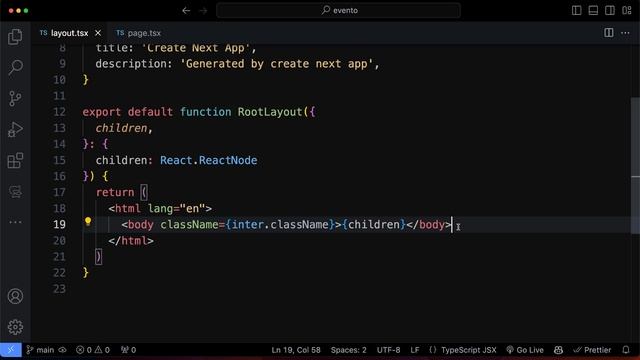The image size is (640, 360).
Task: Toggle the primary side bar layout icon
Action: pos(576,11)
